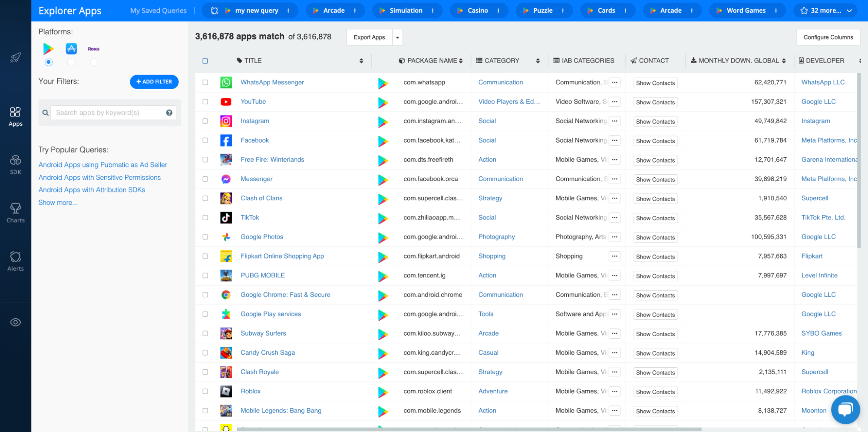Click the ADD FILTER button
This screenshot has height=432, width=868.
click(x=154, y=82)
